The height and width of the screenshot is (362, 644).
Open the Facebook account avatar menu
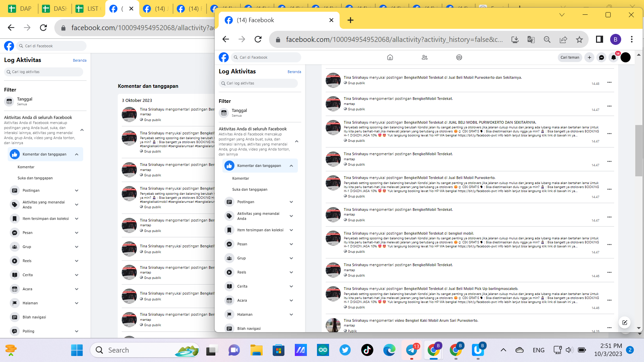[626, 57]
